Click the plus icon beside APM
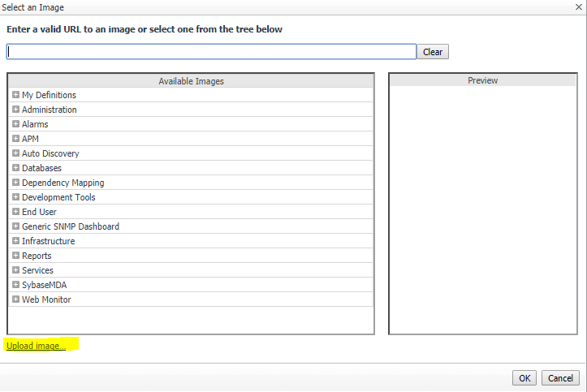Image resolution: width=587 pixels, height=392 pixels. pyautogui.click(x=15, y=139)
